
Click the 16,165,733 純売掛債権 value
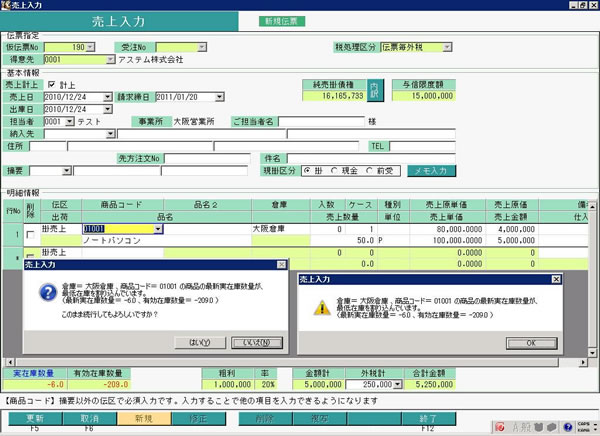click(x=334, y=96)
